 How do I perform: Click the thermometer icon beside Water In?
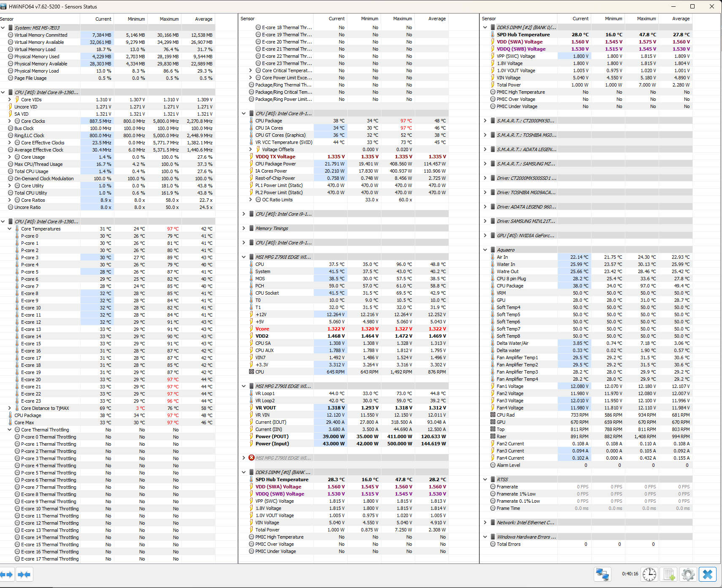tap(492, 264)
